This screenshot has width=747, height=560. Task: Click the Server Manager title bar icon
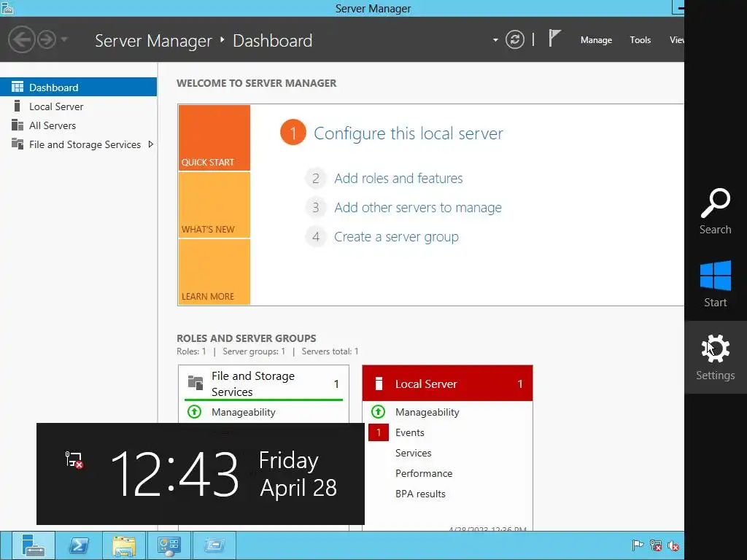pyautogui.click(x=7, y=8)
